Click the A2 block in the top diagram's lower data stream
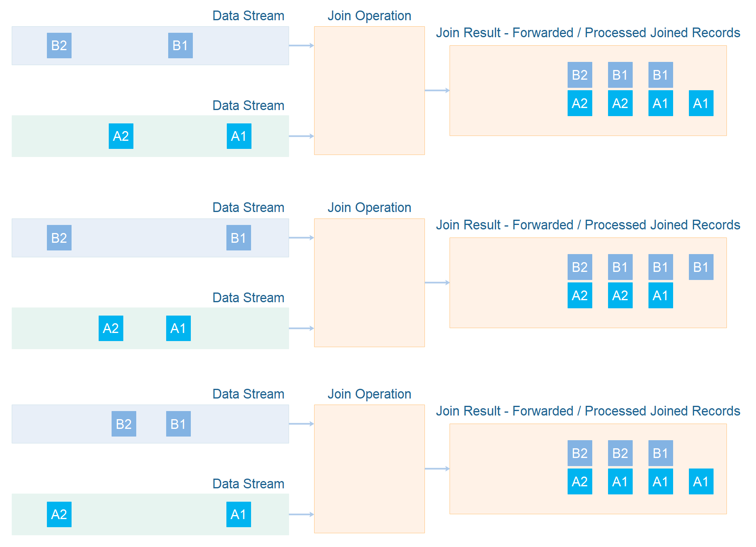This screenshot has width=756, height=547. click(x=121, y=136)
